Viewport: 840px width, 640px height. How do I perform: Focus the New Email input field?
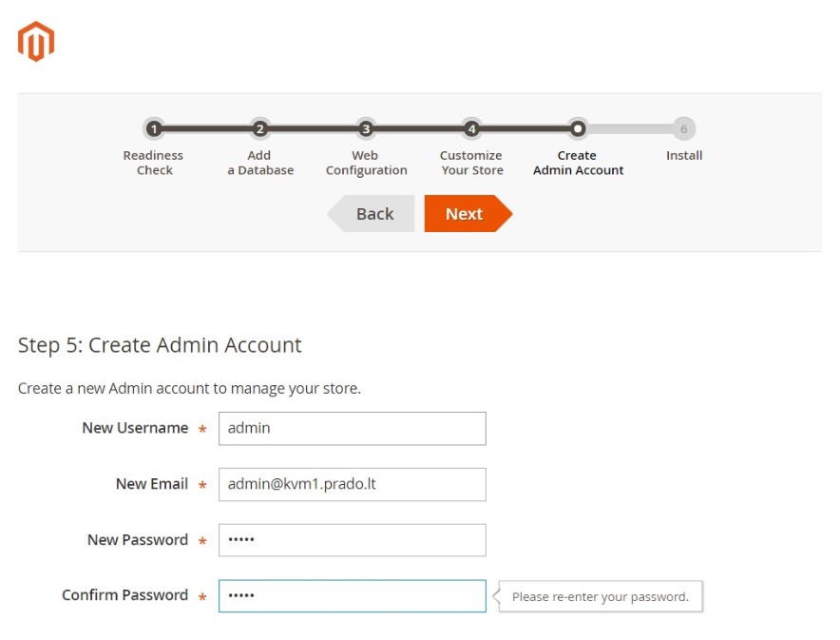pos(353,484)
